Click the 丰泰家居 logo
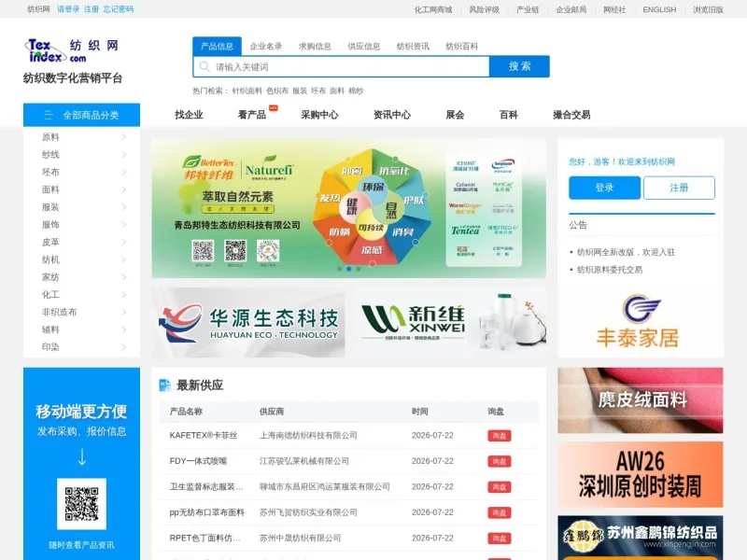This screenshot has height=560, width=747. (640, 321)
